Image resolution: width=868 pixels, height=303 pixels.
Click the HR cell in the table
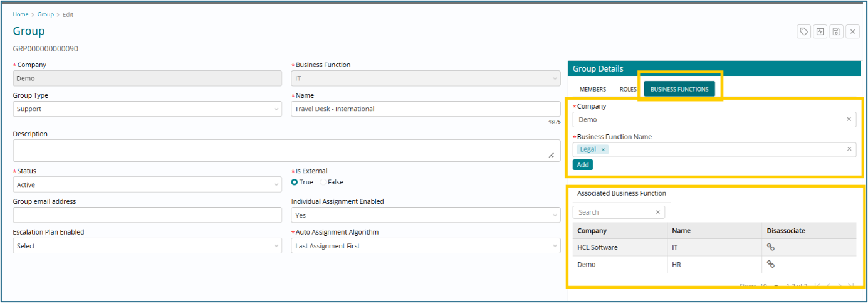point(714,265)
